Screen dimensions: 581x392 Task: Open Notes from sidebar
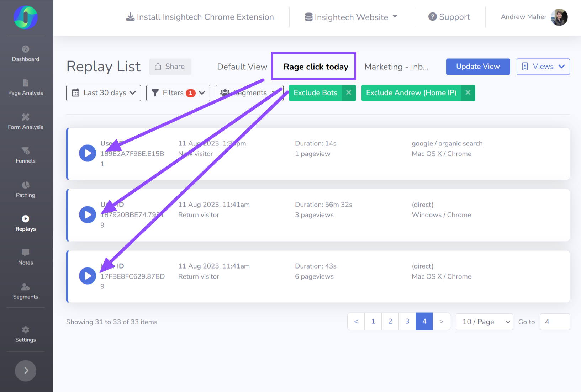pyautogui.click(x=26, y=257)
